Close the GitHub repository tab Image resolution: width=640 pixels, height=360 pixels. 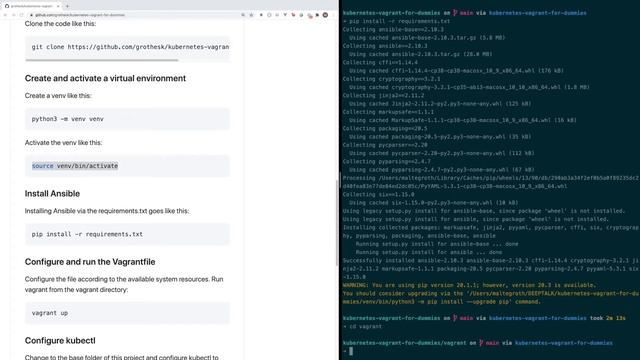click(x=58, y=6)
